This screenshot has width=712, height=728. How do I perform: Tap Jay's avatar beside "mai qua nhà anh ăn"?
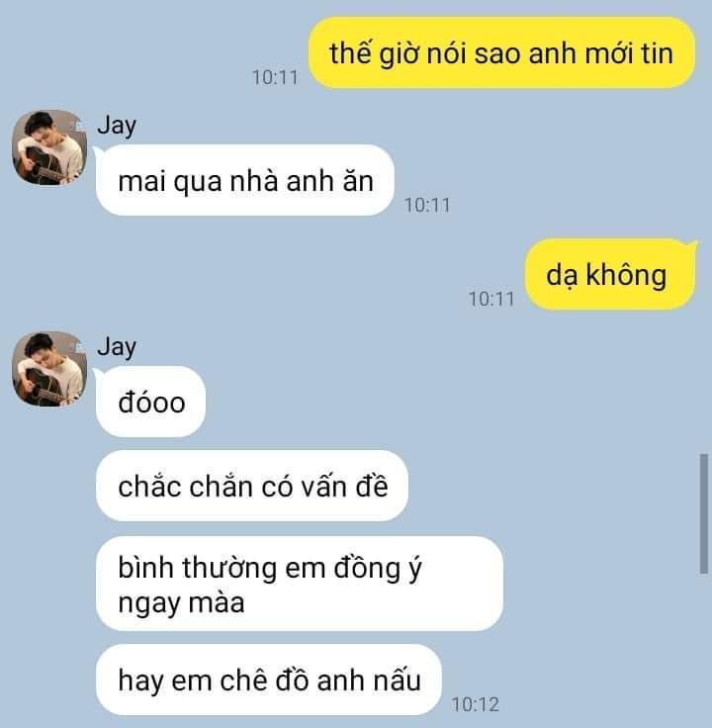click(x=49, y=147)
